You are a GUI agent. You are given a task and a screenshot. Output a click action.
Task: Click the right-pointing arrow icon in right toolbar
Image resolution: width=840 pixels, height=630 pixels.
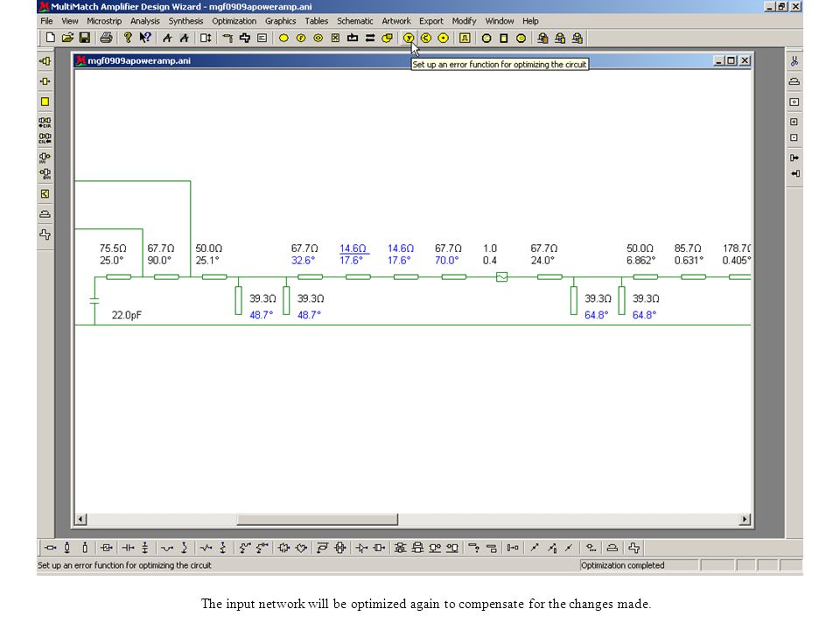coord(794,157)
